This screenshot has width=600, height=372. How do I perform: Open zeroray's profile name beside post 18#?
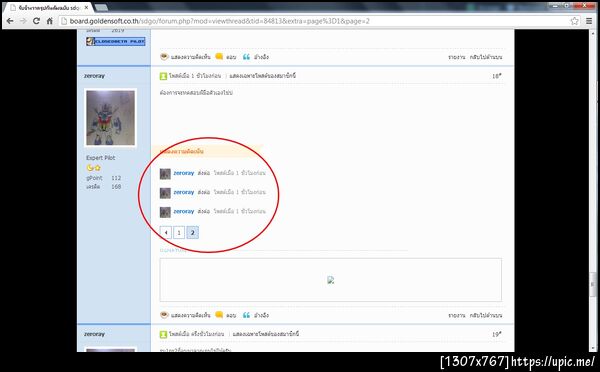click(x=95, y=76)
